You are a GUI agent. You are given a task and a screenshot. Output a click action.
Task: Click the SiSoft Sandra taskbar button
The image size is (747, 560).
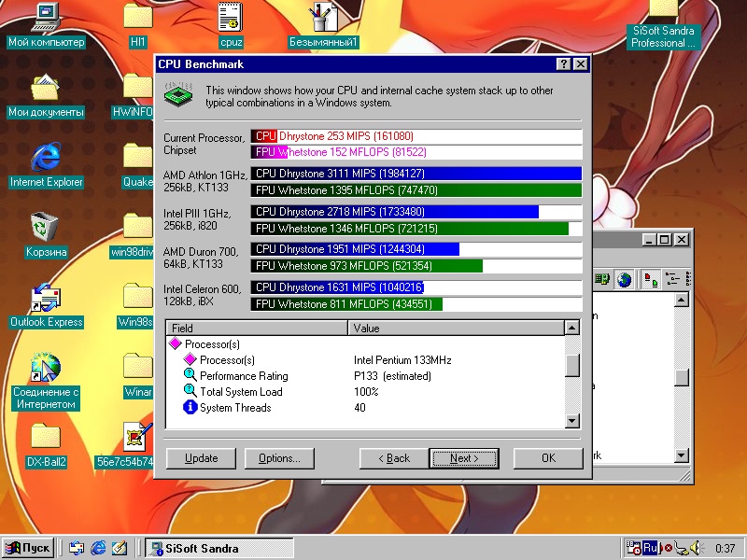point(219,548)
